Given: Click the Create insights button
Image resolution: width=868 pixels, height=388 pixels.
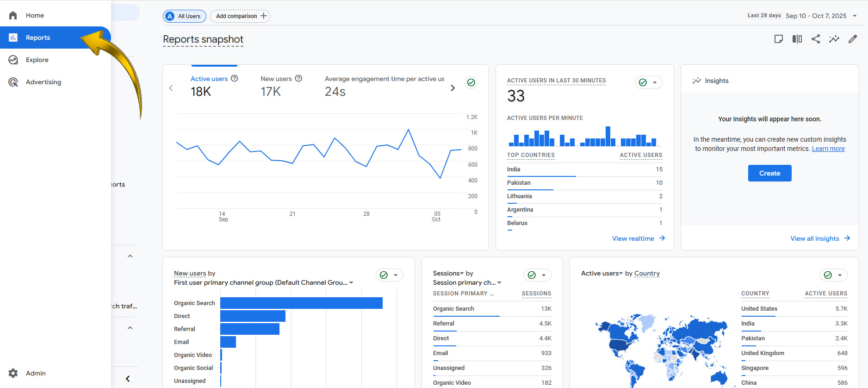Looking at the screenshot, I should pyautogui.click(x=769, y=173).
